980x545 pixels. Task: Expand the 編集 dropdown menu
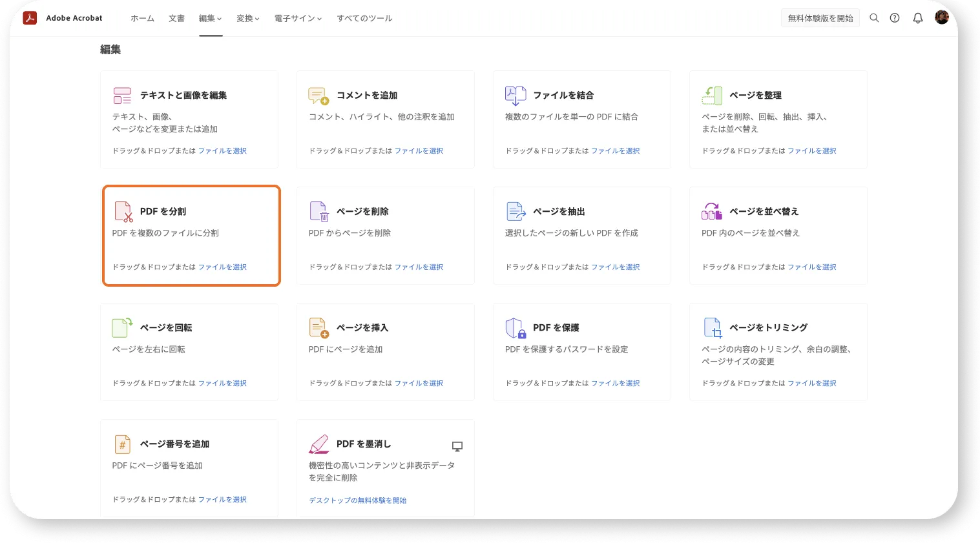click(x=211, y=18)
